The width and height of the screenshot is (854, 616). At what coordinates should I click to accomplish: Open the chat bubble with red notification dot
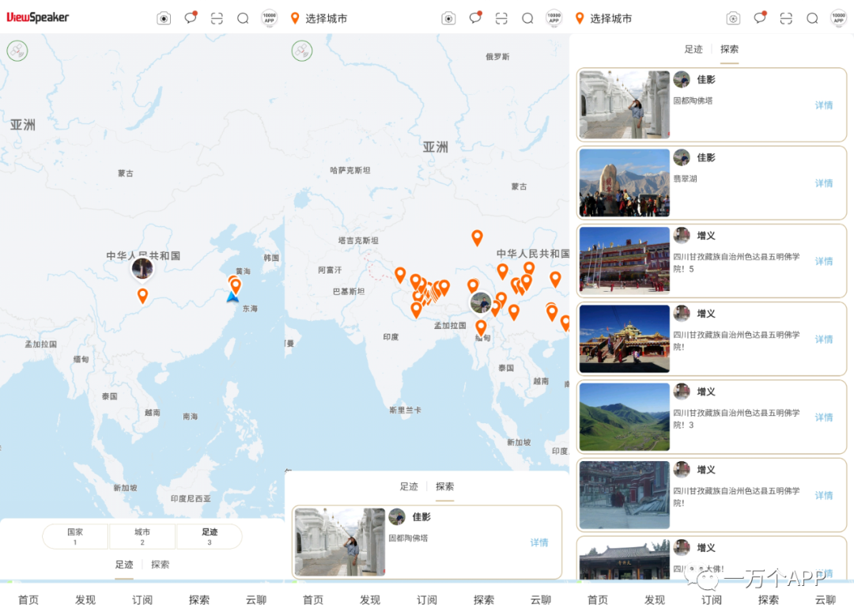(x=191, y=17)
